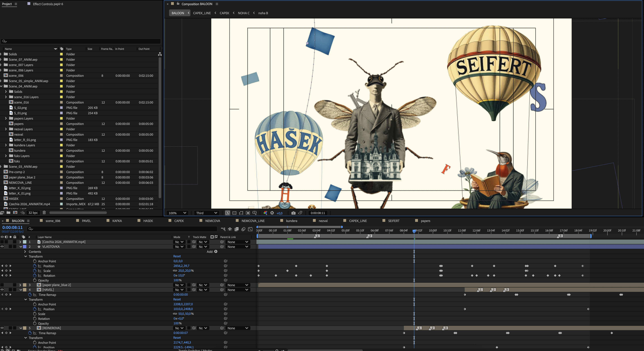Toggle visibility of REINEROVA layer
The width and height of the screenshot is (644, 351).
point(2,328)
